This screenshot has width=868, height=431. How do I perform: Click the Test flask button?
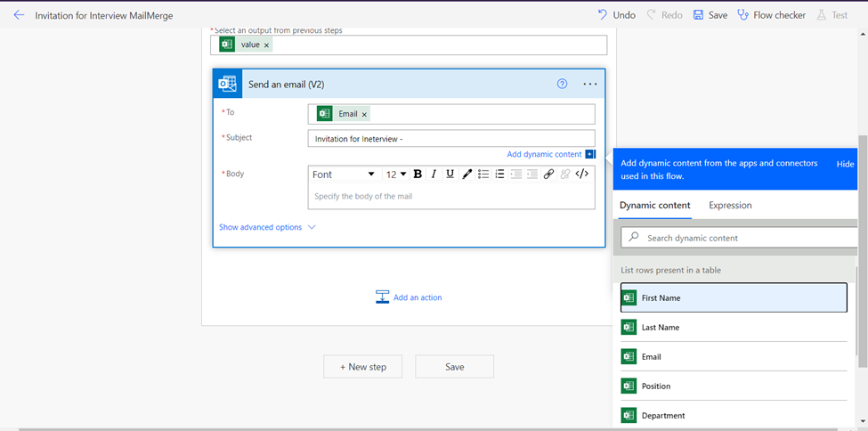[x=831, y=15]
